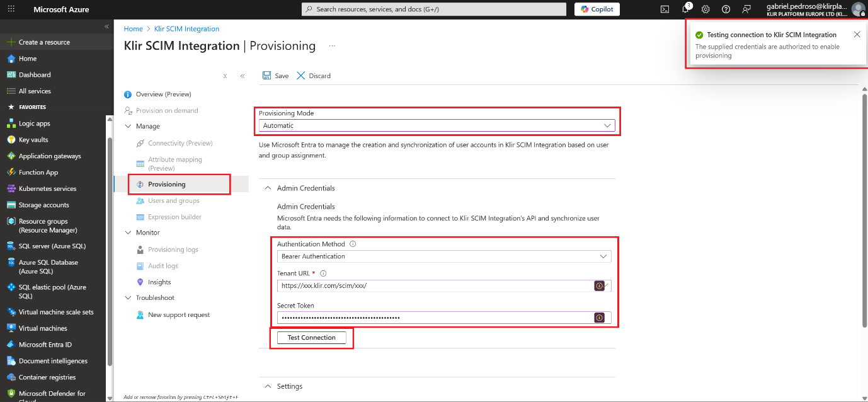Click the Test Connection button
The width and height of the screenshot is (868, 402).
pos(311,338)
